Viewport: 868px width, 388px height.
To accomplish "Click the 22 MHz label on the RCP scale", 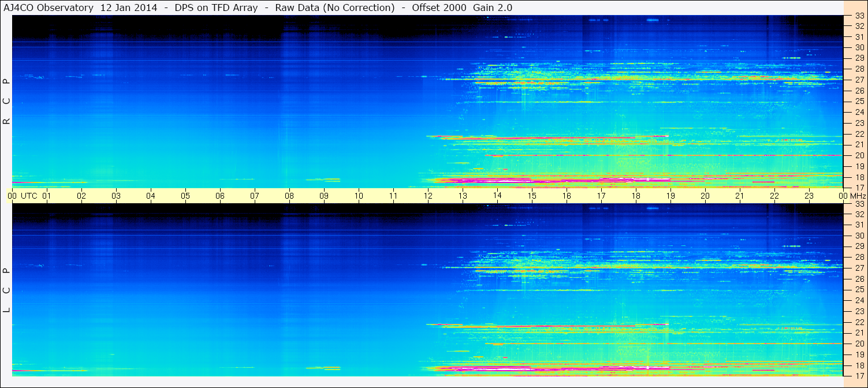I will coord(859,134).
